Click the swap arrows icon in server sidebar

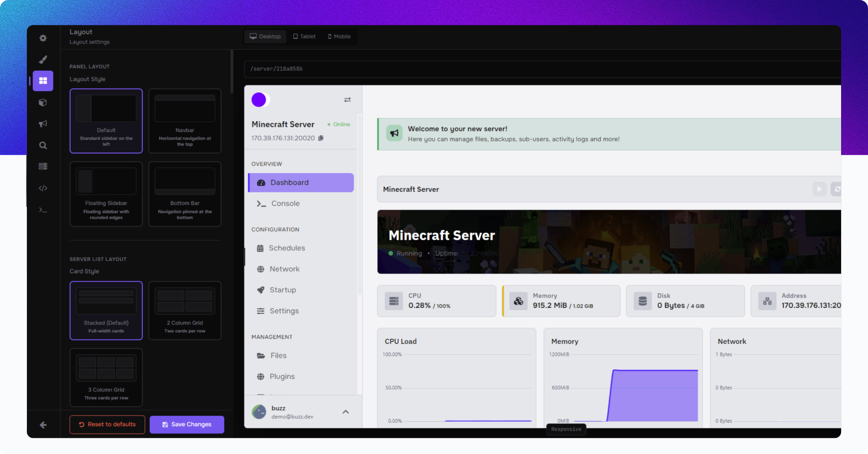pyautogui.click(x=347, y=100)
